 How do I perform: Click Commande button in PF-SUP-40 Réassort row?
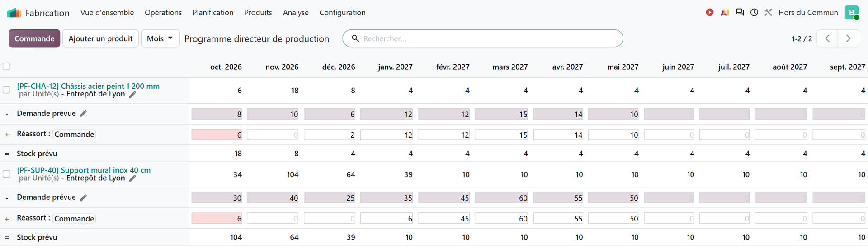click(74, 218)
